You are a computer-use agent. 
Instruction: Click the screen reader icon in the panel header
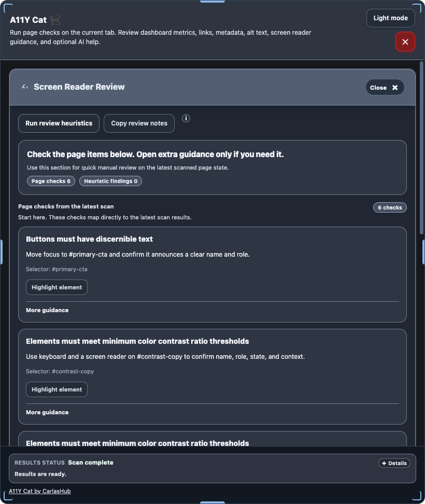click(24, 87)
